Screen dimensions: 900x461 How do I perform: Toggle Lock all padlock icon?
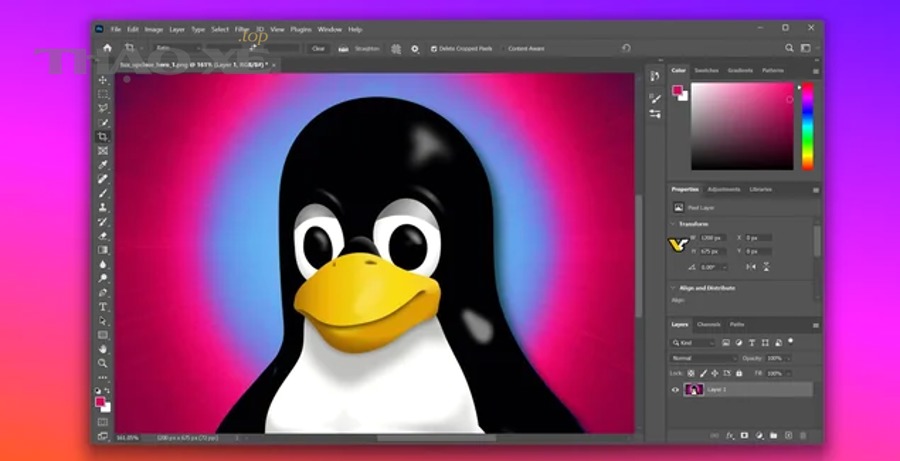[739, 373]
